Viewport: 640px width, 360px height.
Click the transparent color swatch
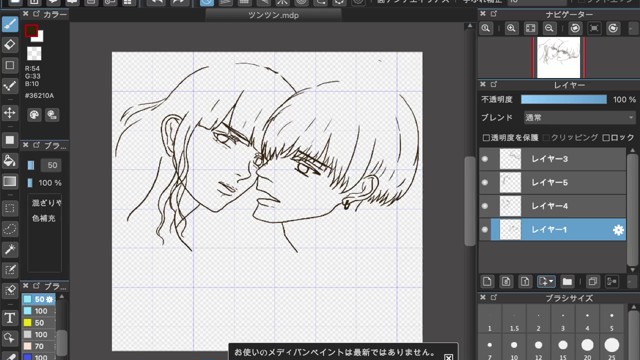tap(34, 53)
